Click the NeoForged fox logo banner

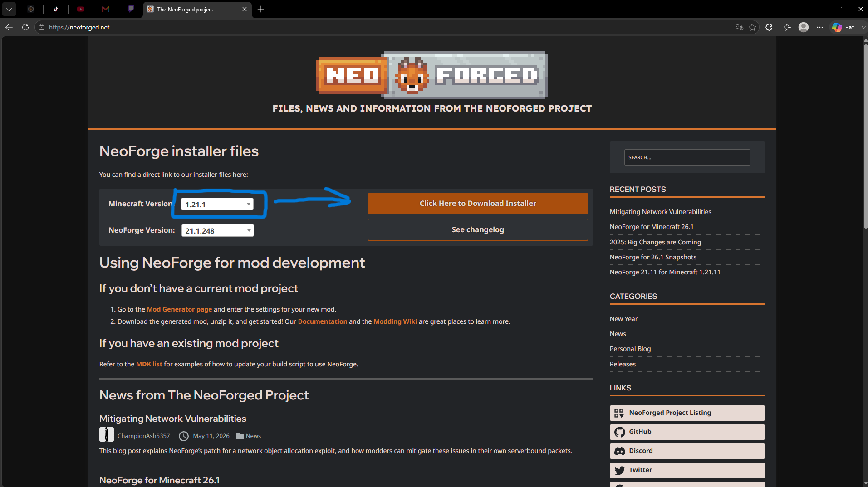(432, 75)
